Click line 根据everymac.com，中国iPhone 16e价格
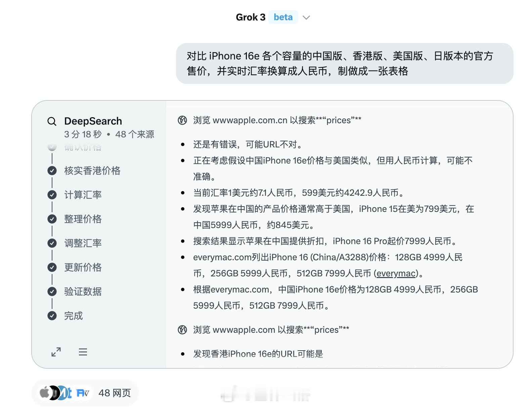 pos(336,298)
